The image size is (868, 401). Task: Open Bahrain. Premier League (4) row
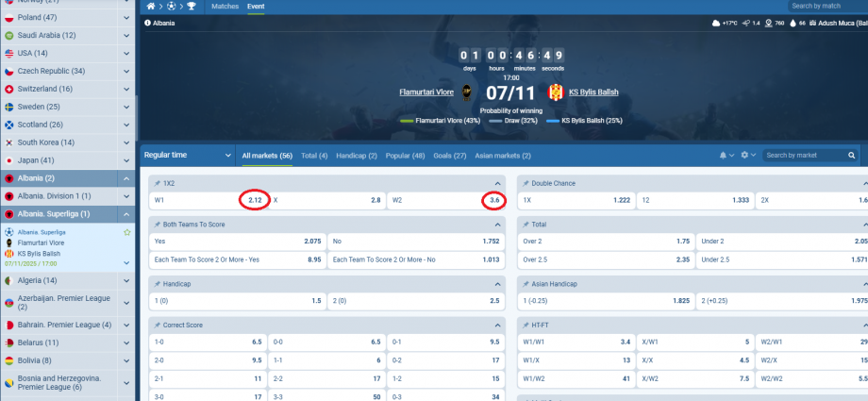coord(67,326)
